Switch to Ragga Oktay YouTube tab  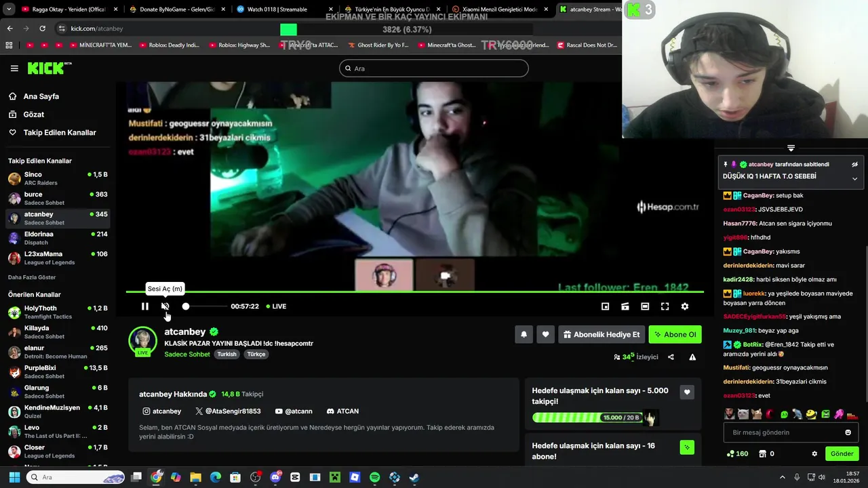tap(68, 9)
